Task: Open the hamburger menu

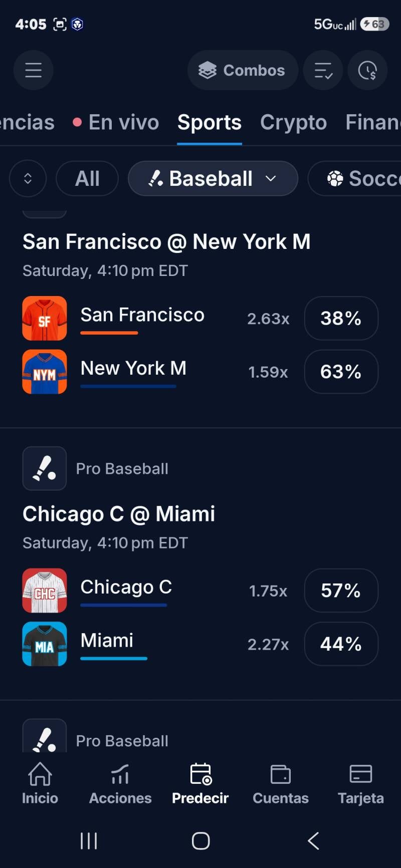Action: tap(33, 70)
